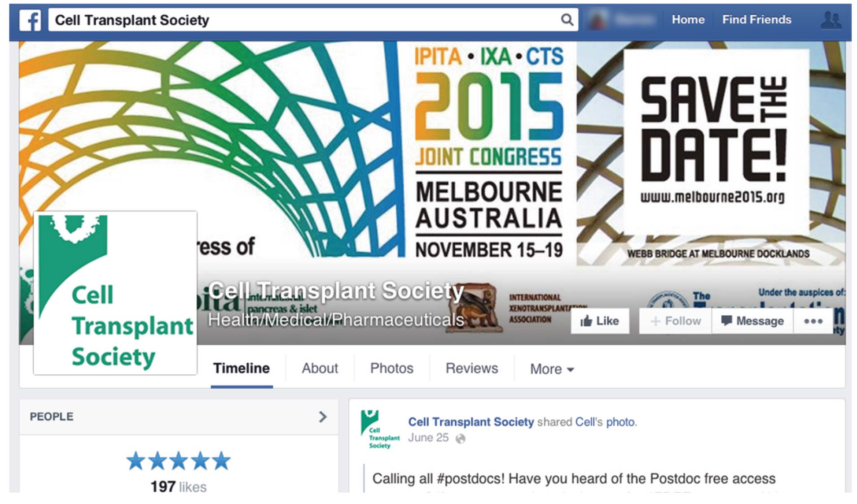
Task: Click the Health/Medical/Pharmaceuticals category text
Action: pos(336,320)
